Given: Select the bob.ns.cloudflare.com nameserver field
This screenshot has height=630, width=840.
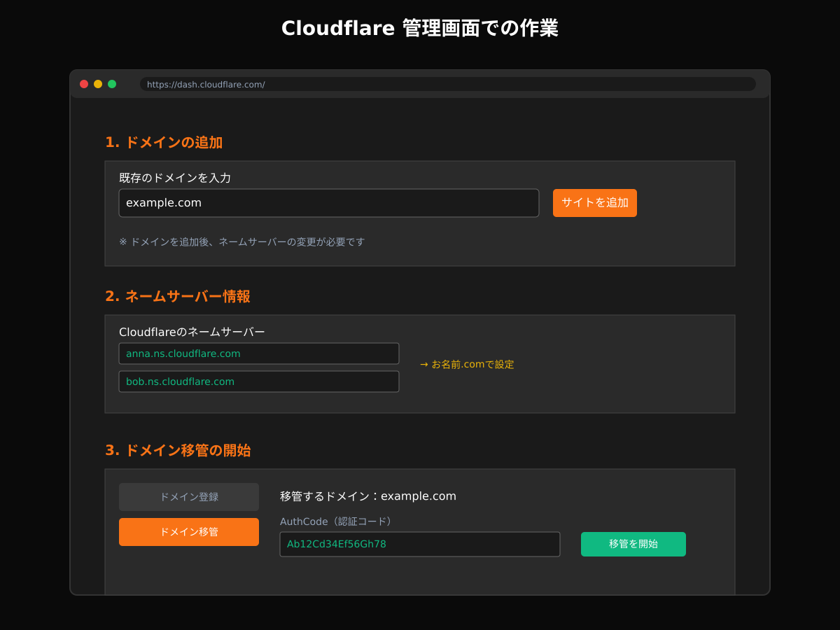Looking at the screenshot, I should click(259, 381).
